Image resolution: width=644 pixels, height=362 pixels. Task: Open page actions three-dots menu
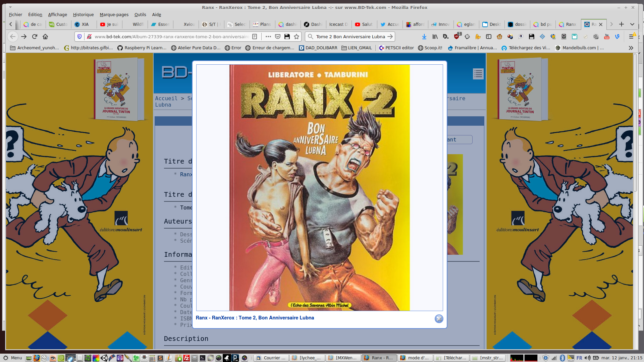[268, 37]
